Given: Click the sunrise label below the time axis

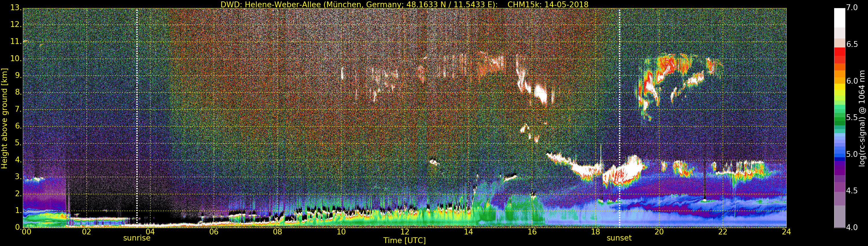Looking at the screenshot, I should point(137,238).
